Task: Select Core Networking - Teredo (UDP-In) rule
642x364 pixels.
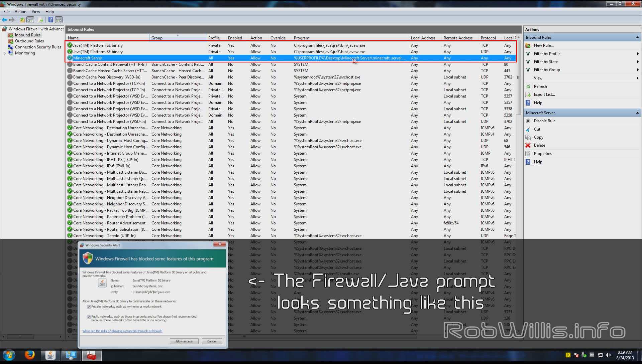Action: tap(291, 236)
